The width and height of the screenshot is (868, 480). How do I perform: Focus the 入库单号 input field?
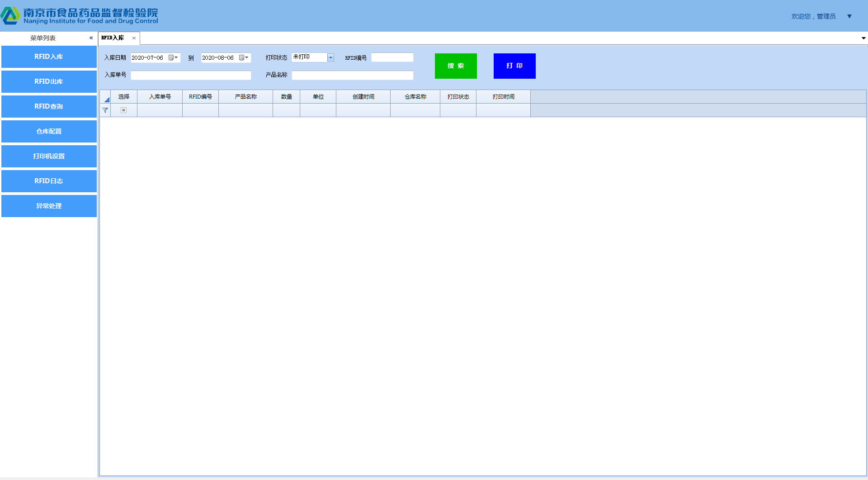pyautogui.click(x=191, y=76)
